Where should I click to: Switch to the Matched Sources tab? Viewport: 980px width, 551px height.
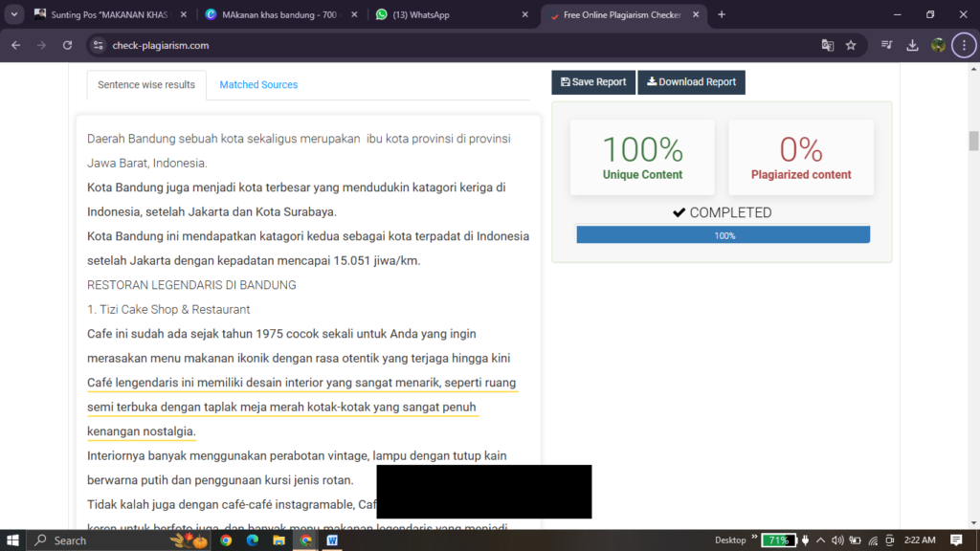(x=258, y=84)
